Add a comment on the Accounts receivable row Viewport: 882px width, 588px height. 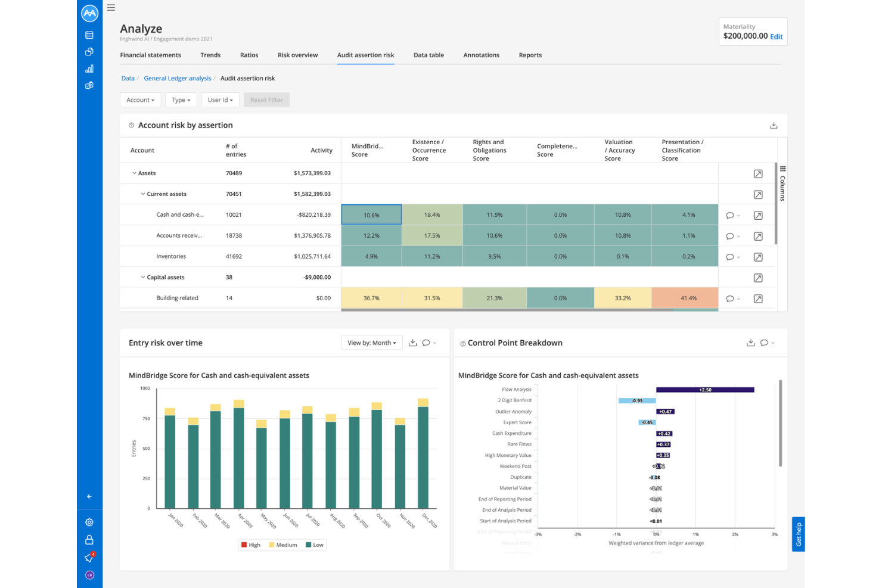[x=732, y=237]
